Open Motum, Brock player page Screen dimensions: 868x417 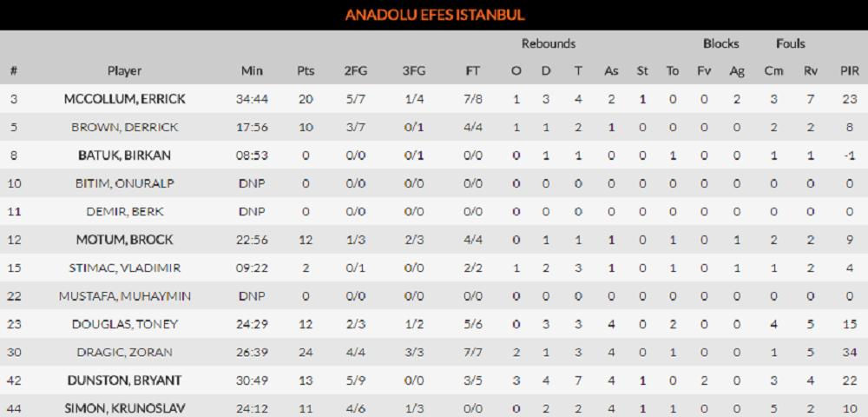coord(124,240)
